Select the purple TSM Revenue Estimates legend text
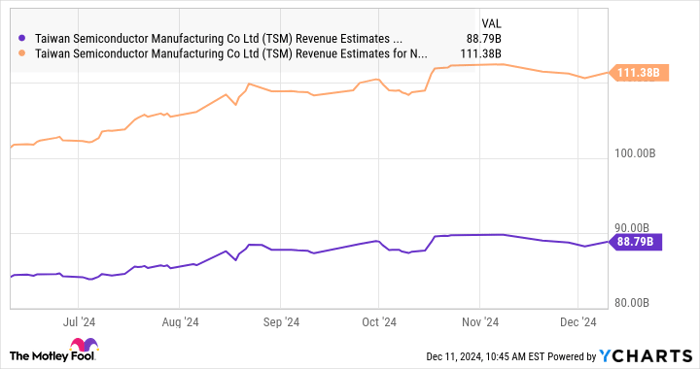The image size is (700, 369). pos(219,39)
